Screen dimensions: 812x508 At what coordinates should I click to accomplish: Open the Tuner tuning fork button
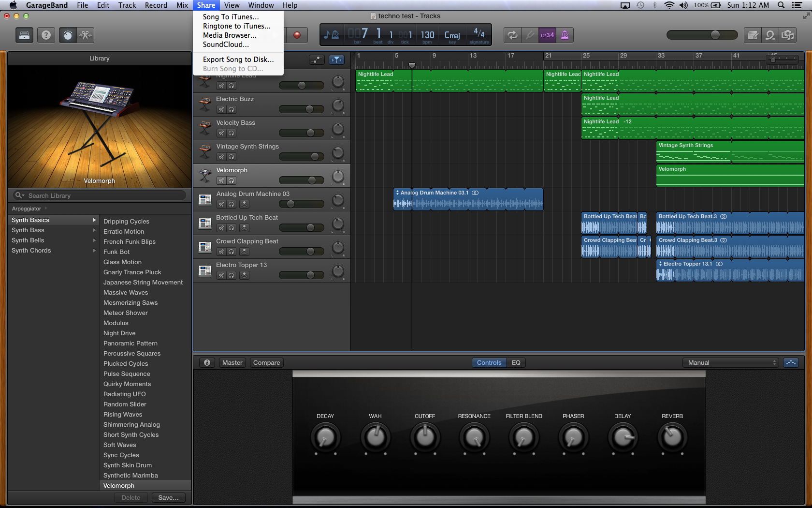[x=530, y=35]
